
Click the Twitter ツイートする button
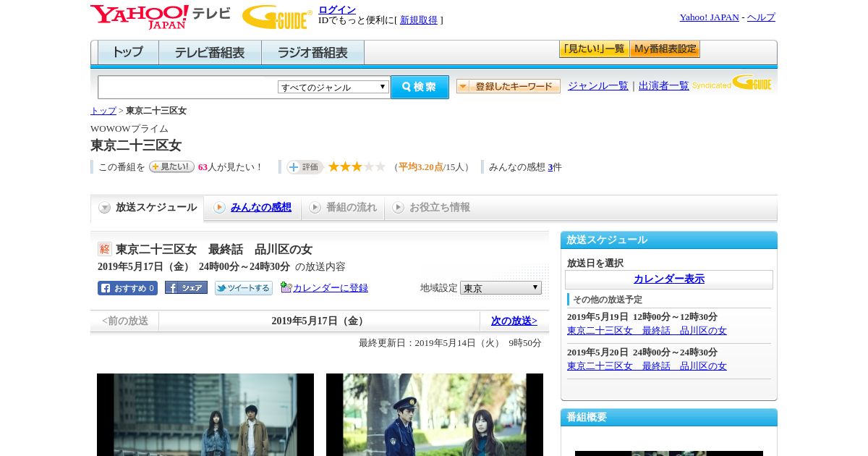tap(244, 288)
